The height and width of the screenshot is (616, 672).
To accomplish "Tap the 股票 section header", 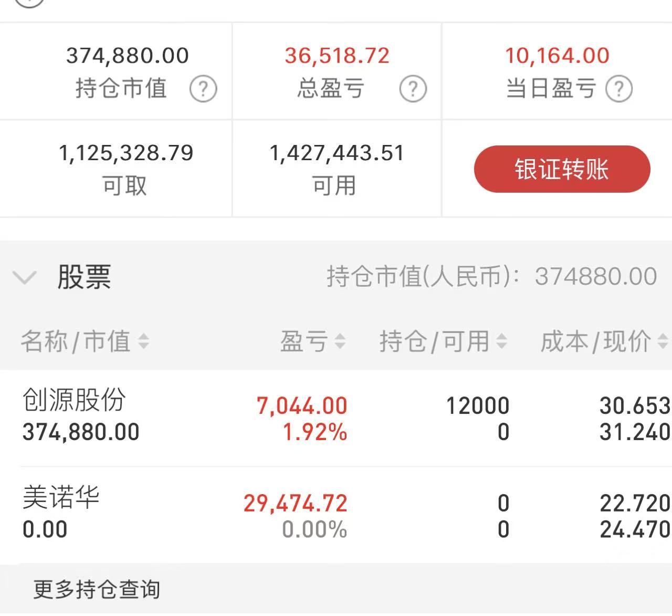I will 84,277.
